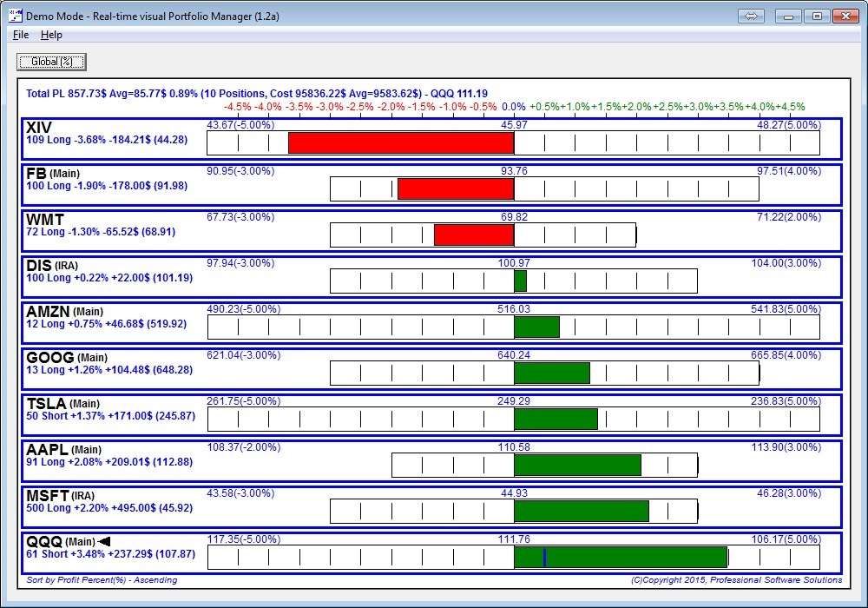
Task: Click AAPL lower limit 108.37(-2.00%)
Action: pyautogui.click(x=244, y=446)
